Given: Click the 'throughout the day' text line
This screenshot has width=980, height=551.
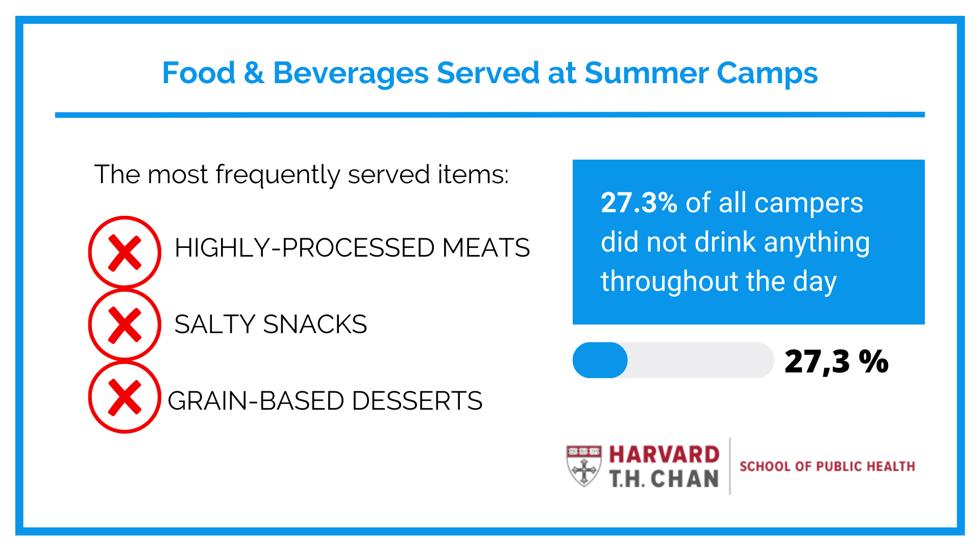Looking at the screenshot, I should coord(719,282).
